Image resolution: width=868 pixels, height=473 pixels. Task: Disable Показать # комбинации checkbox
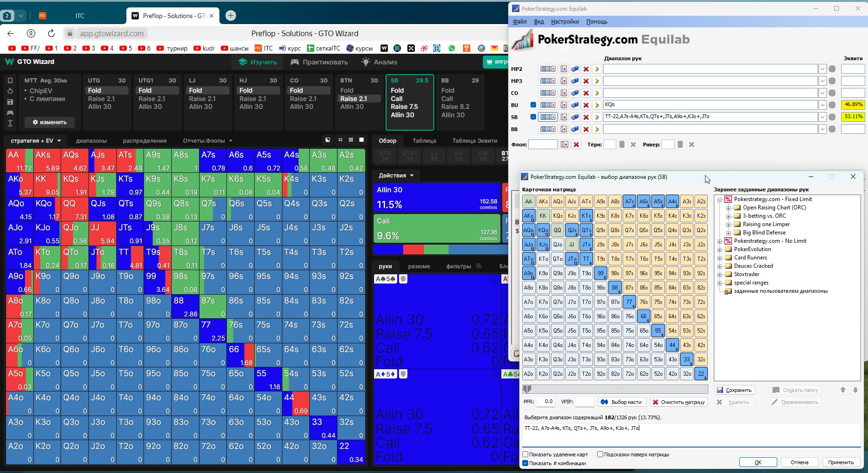(525, 463)
